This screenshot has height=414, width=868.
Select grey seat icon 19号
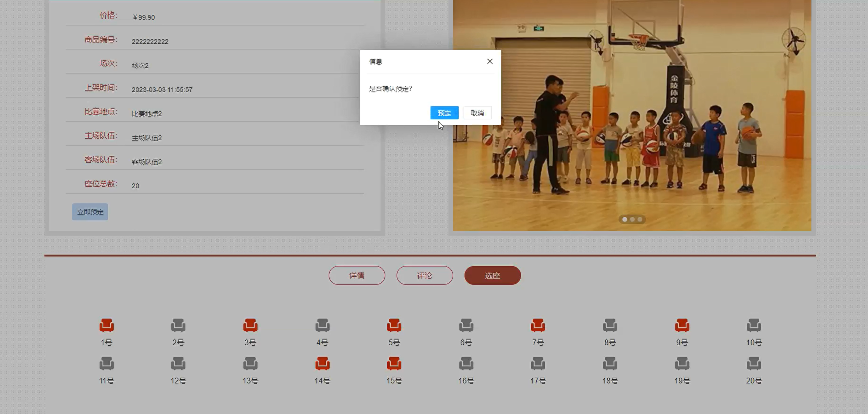682,363
